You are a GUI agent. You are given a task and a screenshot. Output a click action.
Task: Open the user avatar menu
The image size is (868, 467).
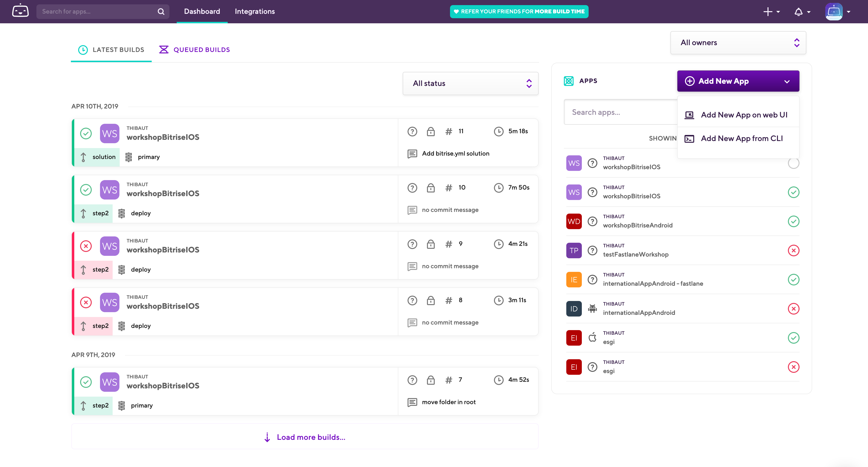(x=834, y=12)
